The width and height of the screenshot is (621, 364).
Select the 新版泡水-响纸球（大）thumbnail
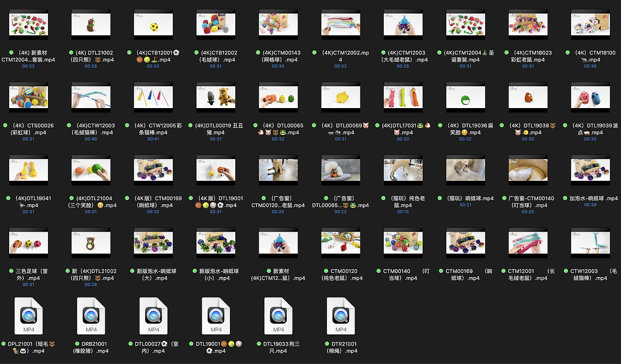[153, 242]
